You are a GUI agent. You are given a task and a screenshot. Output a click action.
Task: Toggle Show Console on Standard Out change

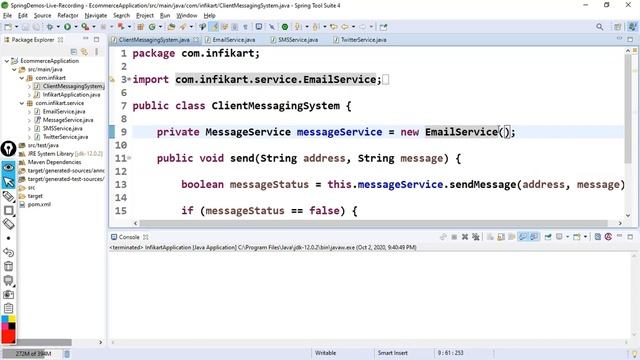[523, 237]
